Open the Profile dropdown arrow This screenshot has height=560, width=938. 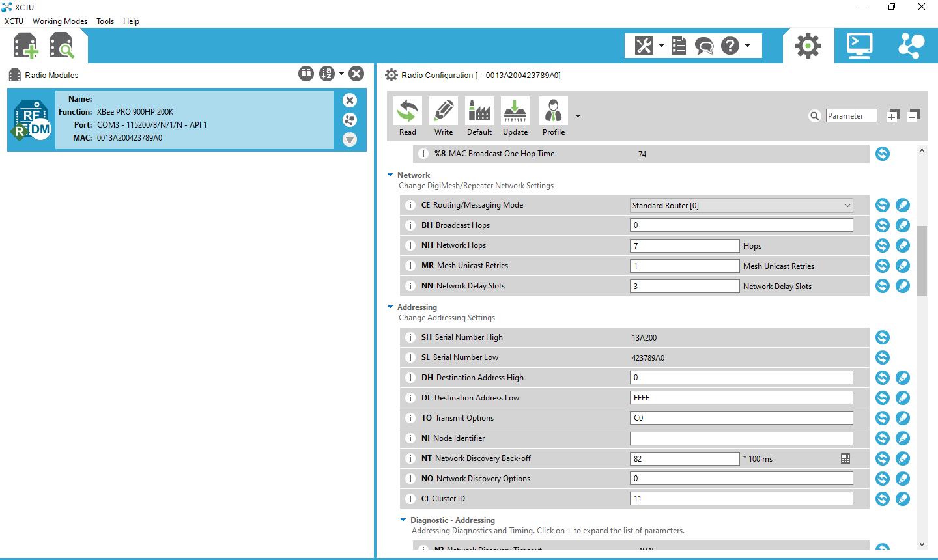click(578, 117)
